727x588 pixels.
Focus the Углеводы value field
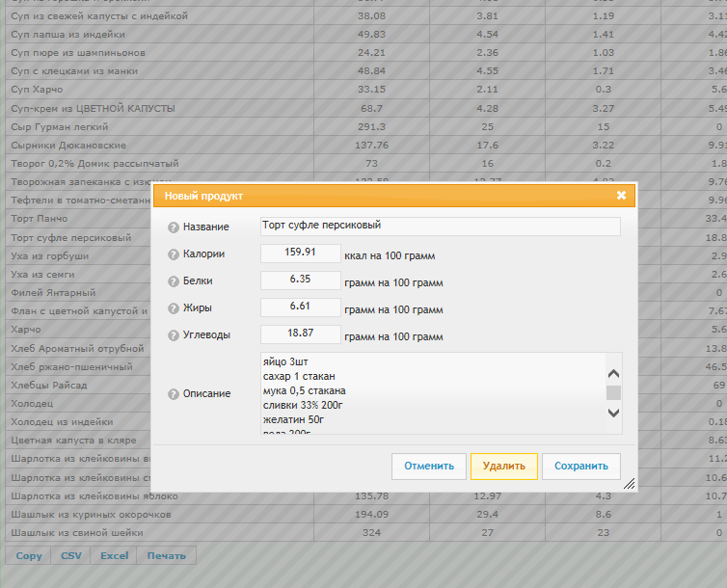tap(301, 334)
